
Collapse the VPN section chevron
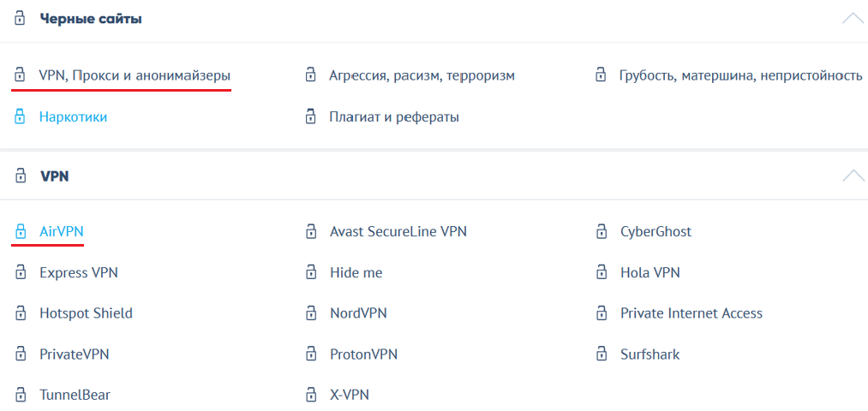pyautogui.click(x=853, y=176)
